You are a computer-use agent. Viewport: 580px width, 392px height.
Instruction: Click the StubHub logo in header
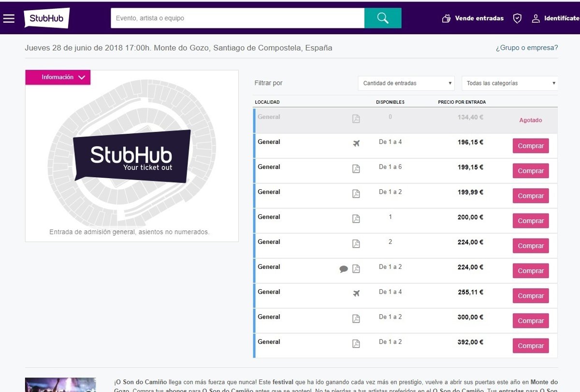tap(46, 18)
